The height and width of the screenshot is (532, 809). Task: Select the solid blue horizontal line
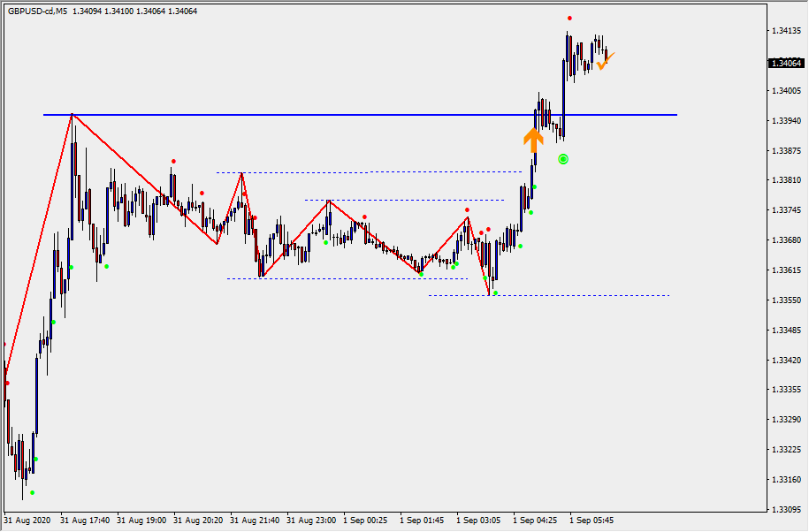click(x=354, y=115)
